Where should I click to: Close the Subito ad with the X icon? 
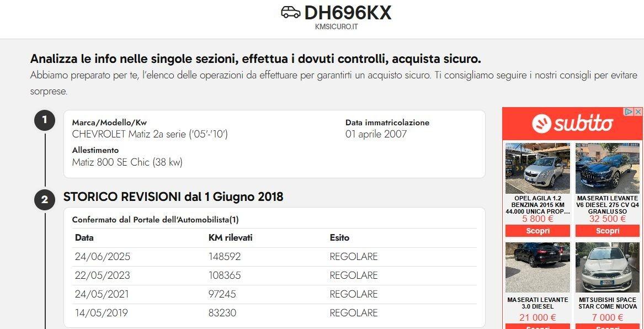click(638, 112)
